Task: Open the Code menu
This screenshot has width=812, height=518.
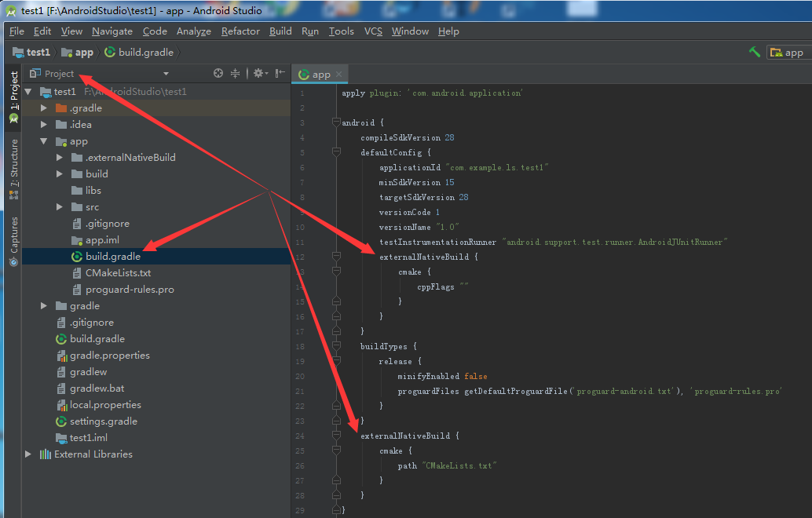Action: 155,31
